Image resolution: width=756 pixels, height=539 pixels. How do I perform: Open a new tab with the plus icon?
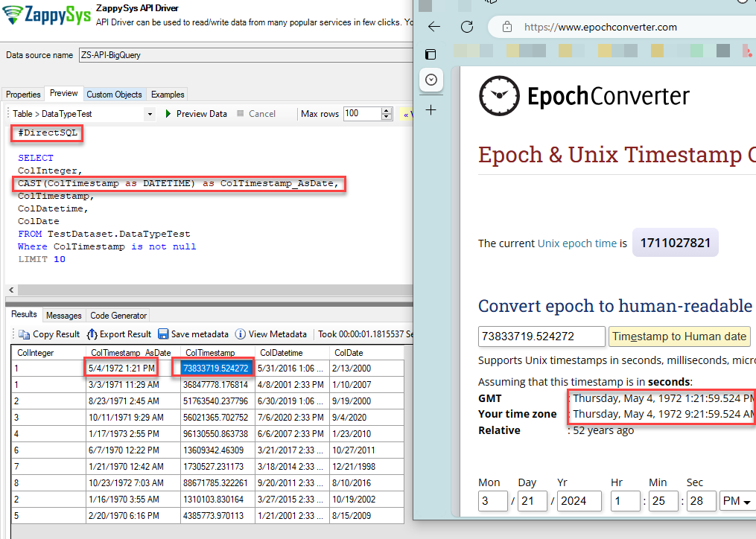point(431,109)
